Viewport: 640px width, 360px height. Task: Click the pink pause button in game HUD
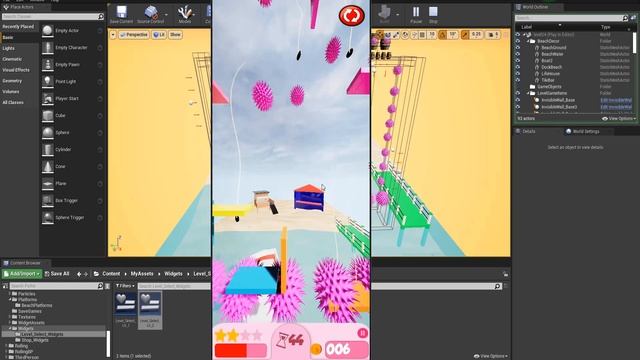pos(362,333)
